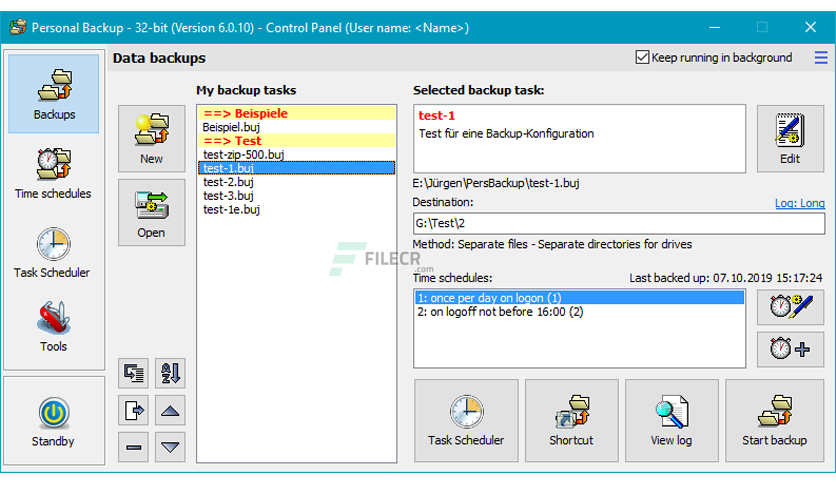Open the hamburger menu at top right
The width and height of the screenshot is (836, 484).
click(x=820, y=58)
